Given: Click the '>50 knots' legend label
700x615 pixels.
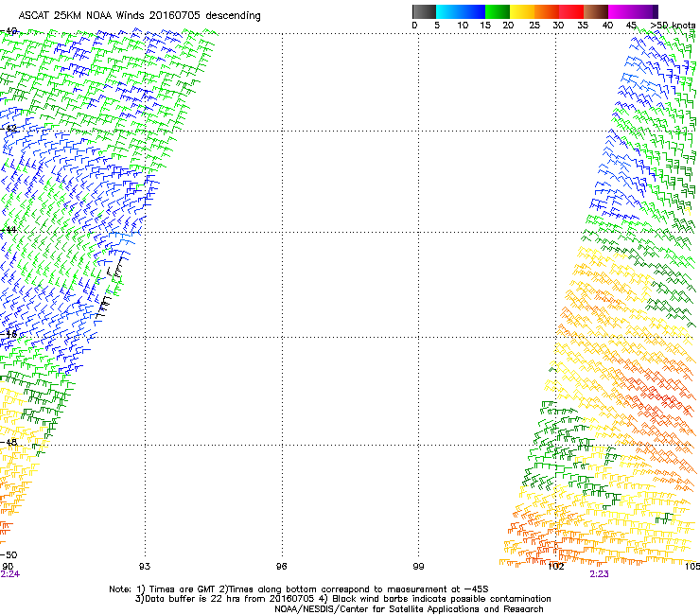Looking at the screenshot, I should point(673,26).
